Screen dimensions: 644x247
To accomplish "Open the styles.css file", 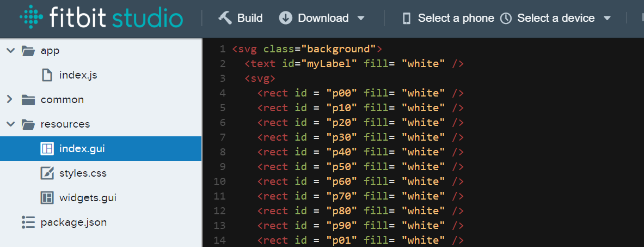I will point(83,173).
